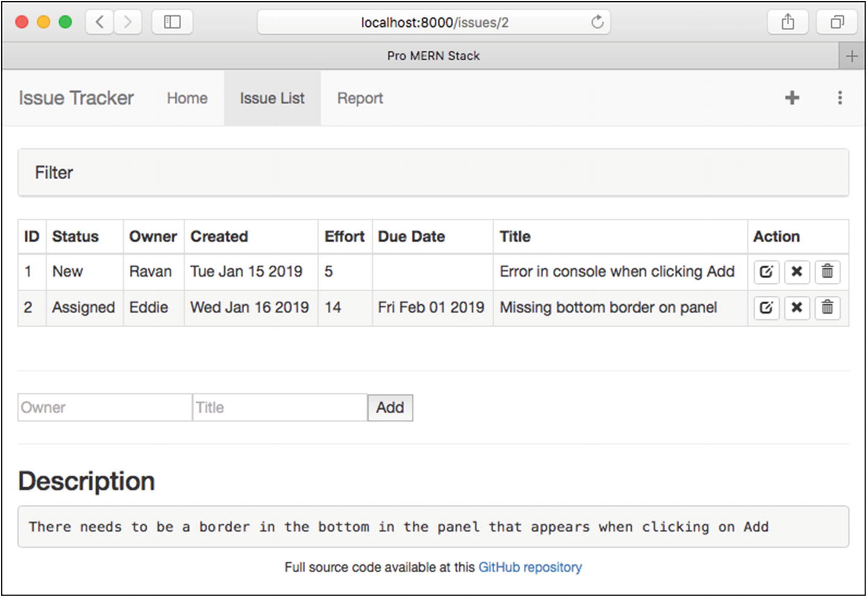Close the Assigned issue with X icon
868x598 pixels.
797,308
